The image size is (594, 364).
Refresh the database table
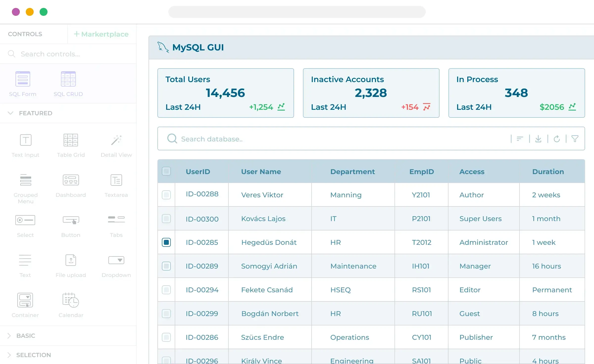557,138
